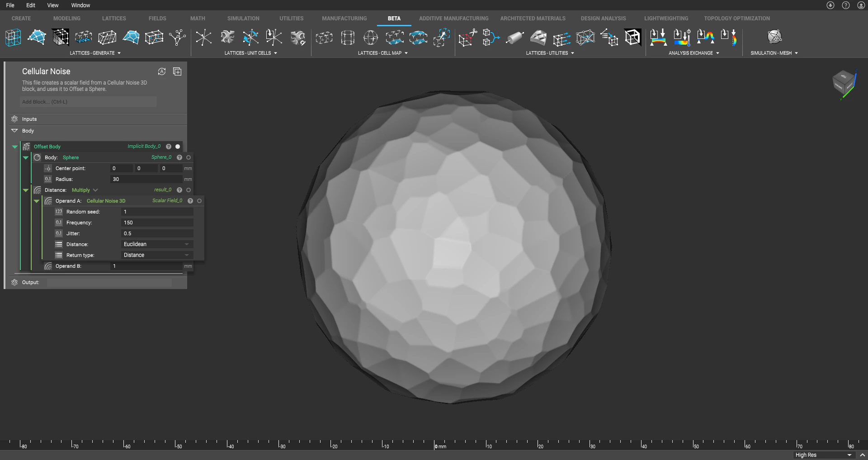868x460 pixels.
Task: Collapse the Body section in the panel
Action: pyautogui.click(x=14, y=131)
